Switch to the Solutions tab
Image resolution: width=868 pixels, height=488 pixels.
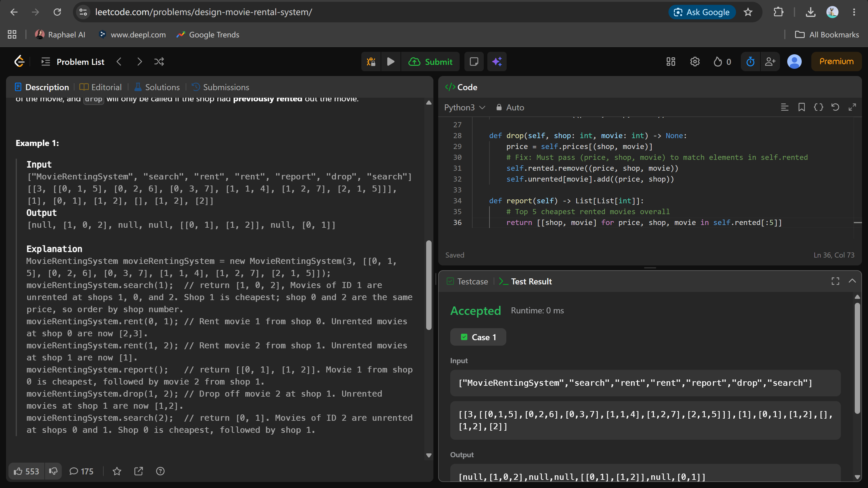pos(157,87)
